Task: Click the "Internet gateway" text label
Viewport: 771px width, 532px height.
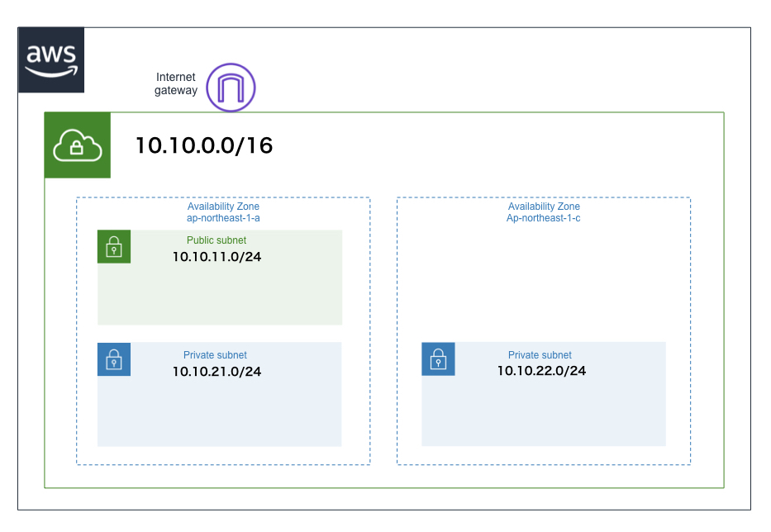Action: coord(176,83)
